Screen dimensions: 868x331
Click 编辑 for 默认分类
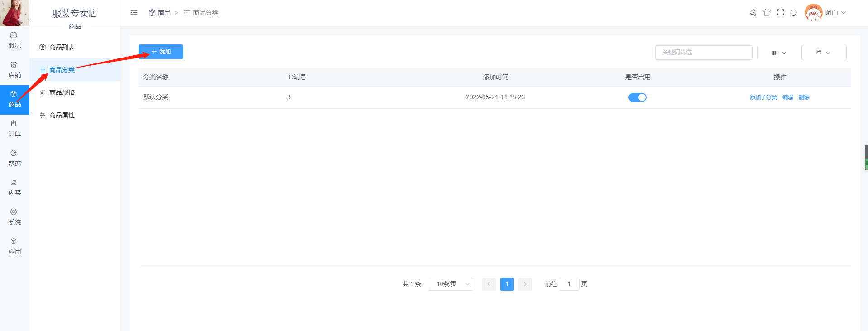tap(788, 97)
